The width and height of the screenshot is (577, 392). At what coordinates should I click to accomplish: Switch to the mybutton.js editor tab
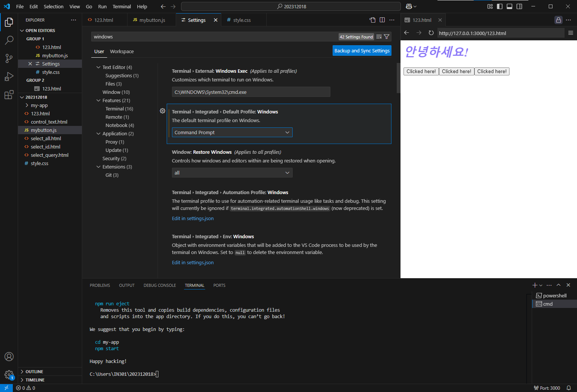click(152, 20)
